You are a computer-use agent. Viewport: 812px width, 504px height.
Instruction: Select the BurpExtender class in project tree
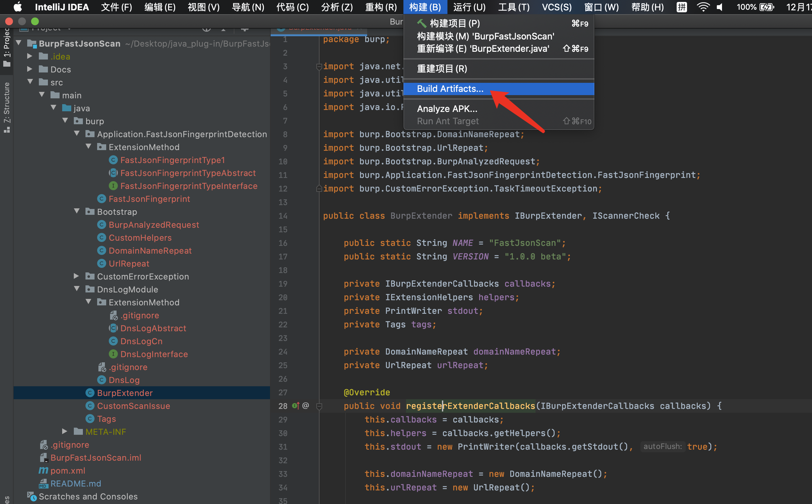coord(125,393)
